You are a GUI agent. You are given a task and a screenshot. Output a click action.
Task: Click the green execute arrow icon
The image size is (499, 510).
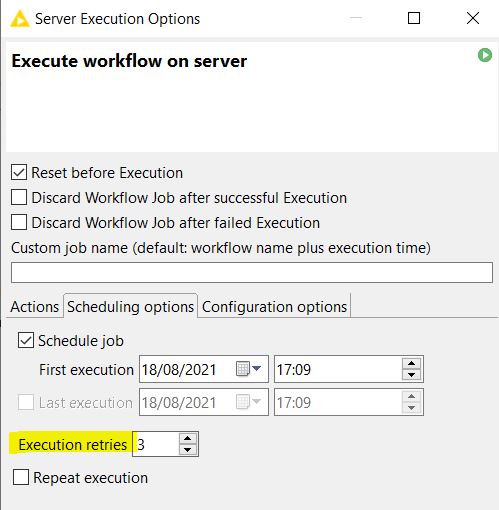pyautogui.click(x=485, y=55)
